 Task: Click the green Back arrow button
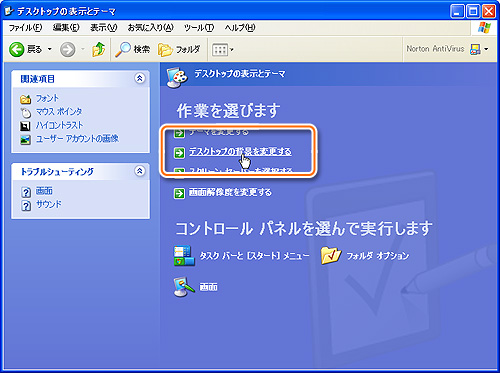point(17,50)
